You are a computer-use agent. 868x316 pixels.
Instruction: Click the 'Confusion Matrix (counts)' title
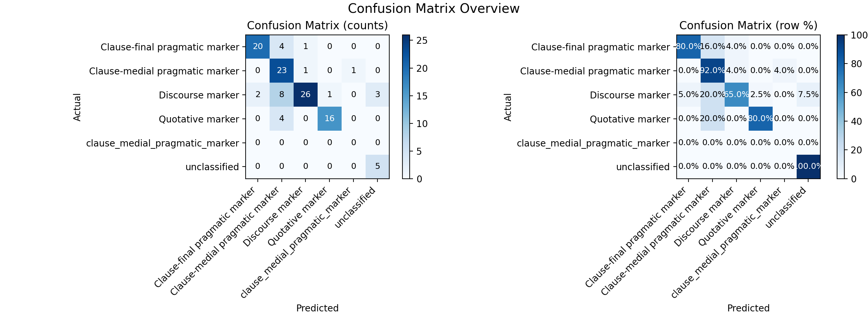(317, 26)
